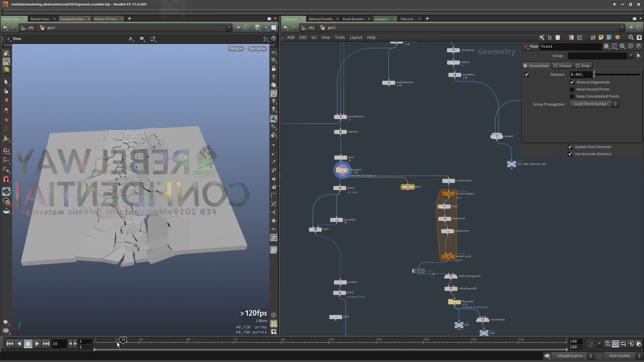Switch to Material Palette tab
Image resolution: width=644 pixels, height=362 pixels.
[x=320, y=19]
